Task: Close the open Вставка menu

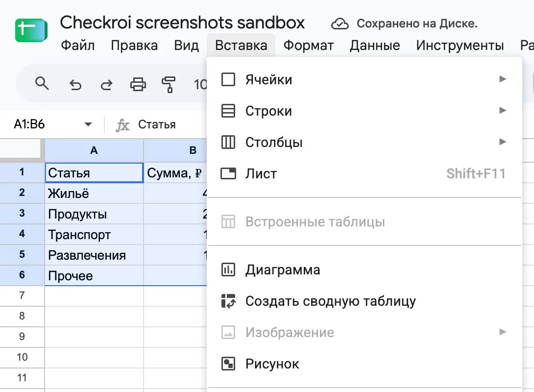Action: click(x=241, y=45)
